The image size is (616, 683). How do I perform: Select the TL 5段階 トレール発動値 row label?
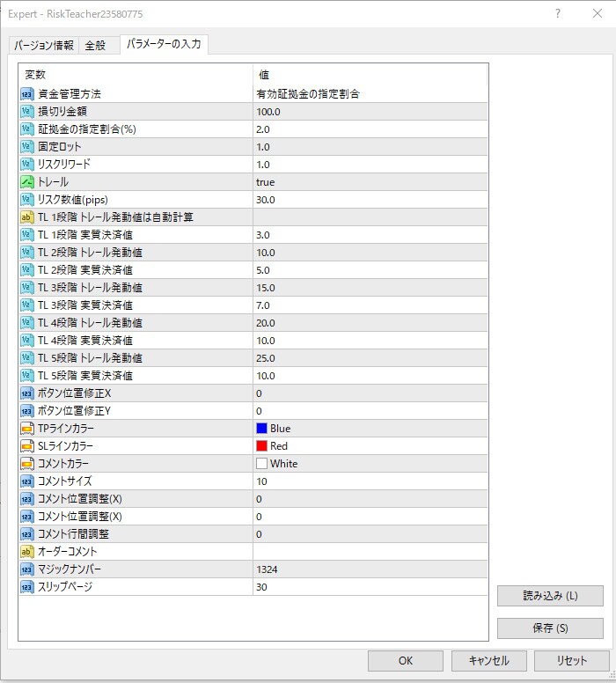pyautogui.click(x=90, y=358)
